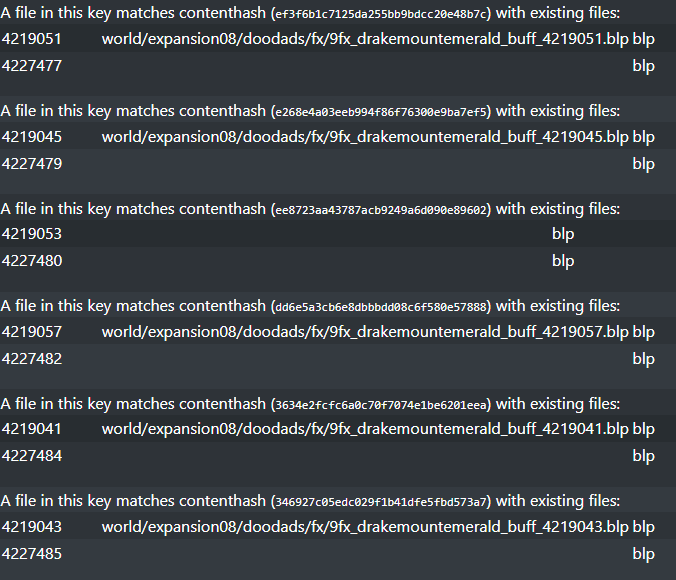Select file ID 4227482
The height and width of the screenshot is (580, 676).
(x=31, y=358)
